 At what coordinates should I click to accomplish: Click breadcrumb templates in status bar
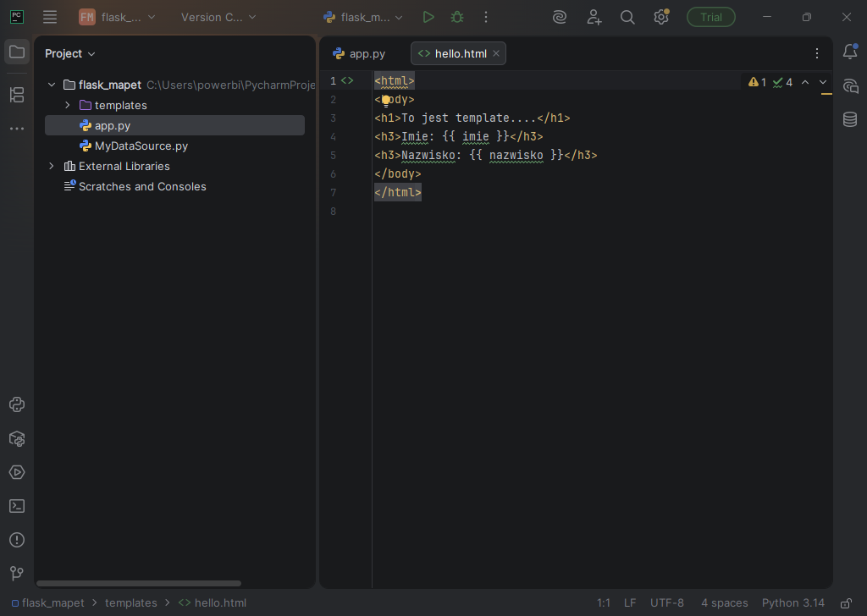tap(131, 602)
